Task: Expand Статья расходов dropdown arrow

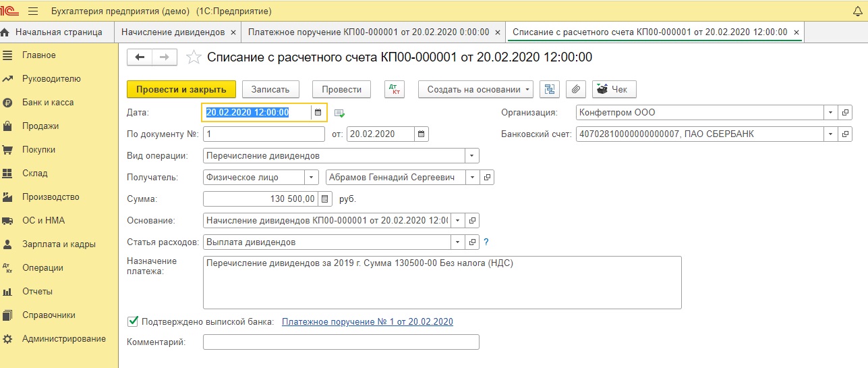Action: click(458, 242)
